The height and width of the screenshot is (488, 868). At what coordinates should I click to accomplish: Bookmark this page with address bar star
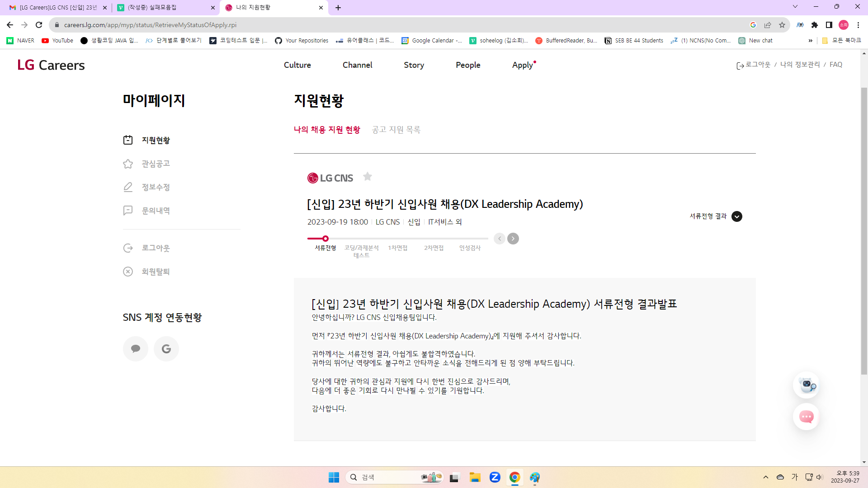tap(782, 25)
